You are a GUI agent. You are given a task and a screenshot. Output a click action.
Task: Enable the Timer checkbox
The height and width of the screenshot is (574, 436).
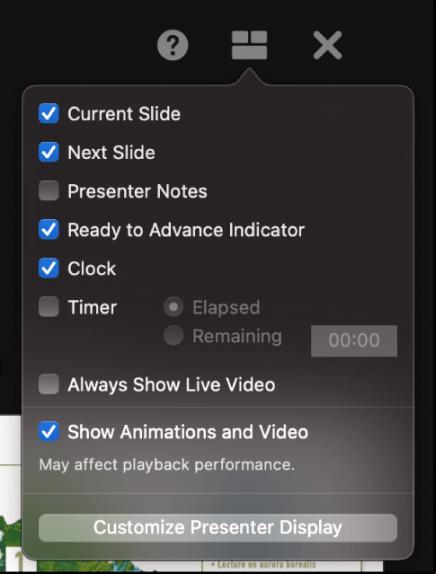point(49,307)
